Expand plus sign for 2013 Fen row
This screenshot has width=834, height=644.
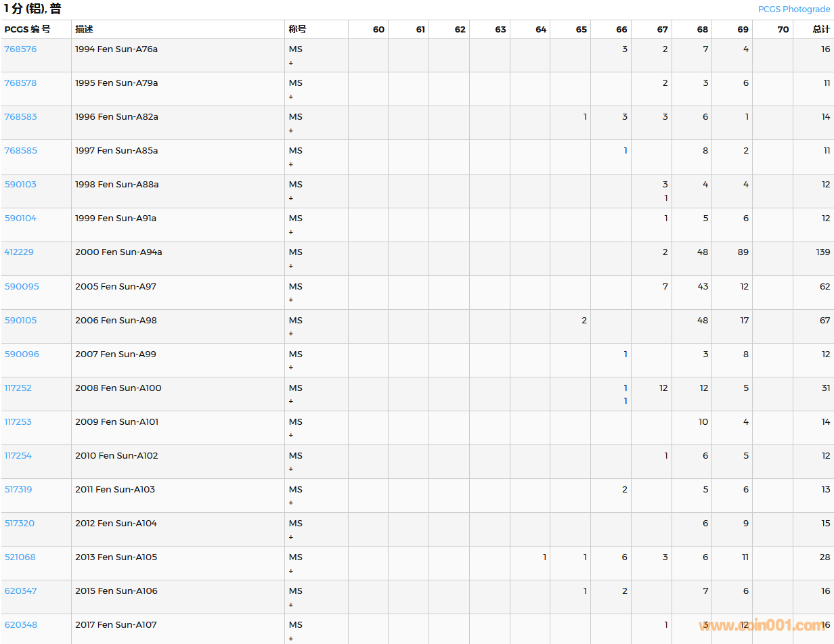(x=291, y=571)
